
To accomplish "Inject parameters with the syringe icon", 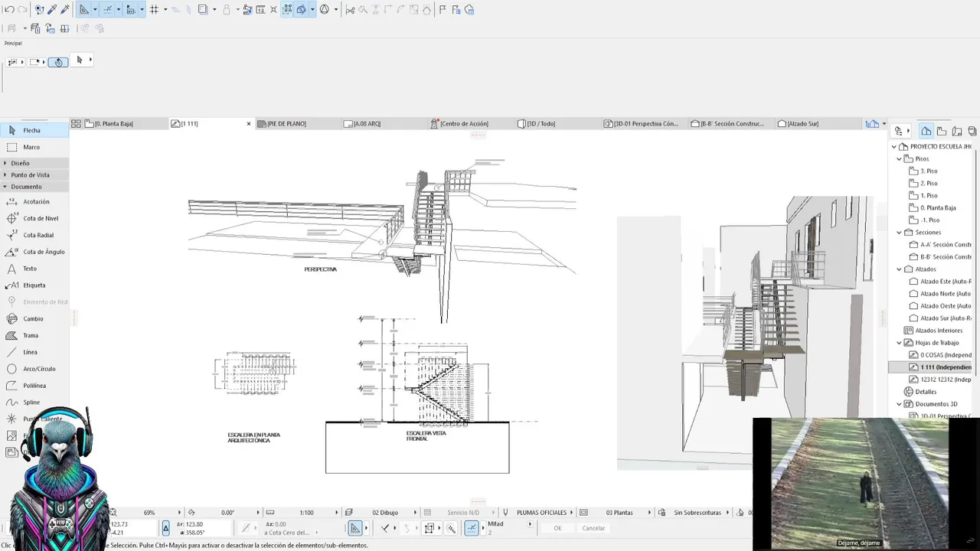I will (x=65, y=10).
